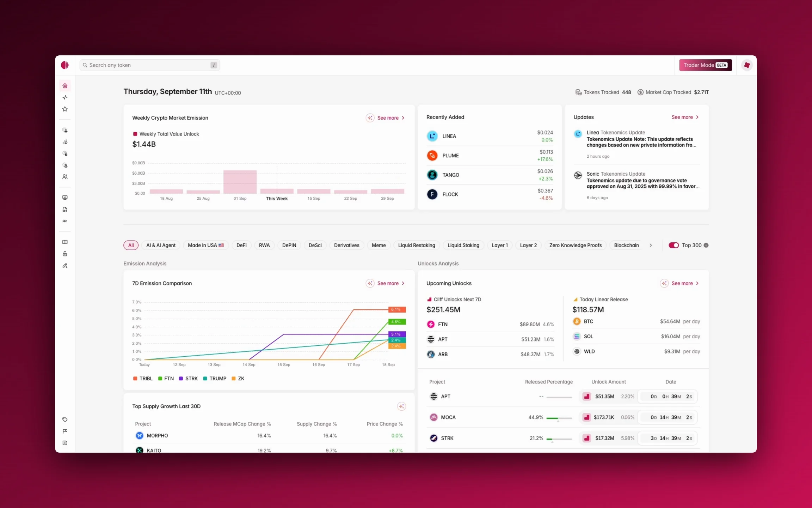Viewport: 812px width, 508px height.
Task: Go to the Home dashboard icon
Action: pyautogui.click(x=65, y=86)
